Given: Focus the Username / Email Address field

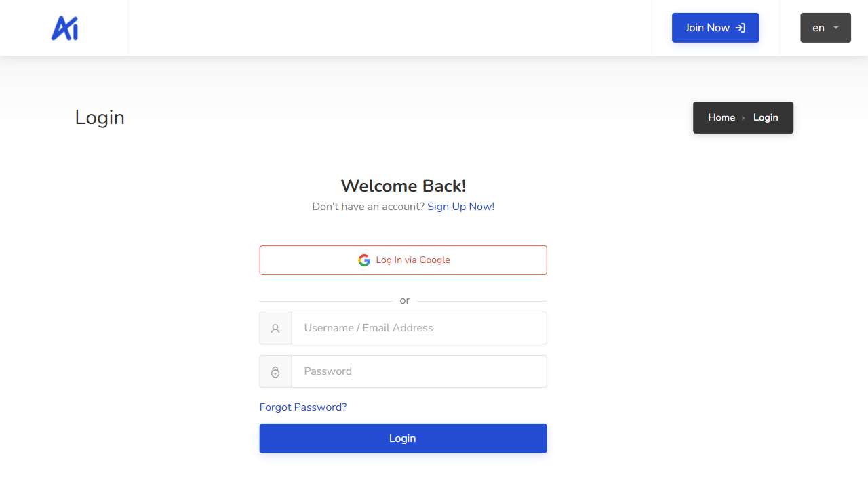Looking at the screenshot, I should (418, 328).
